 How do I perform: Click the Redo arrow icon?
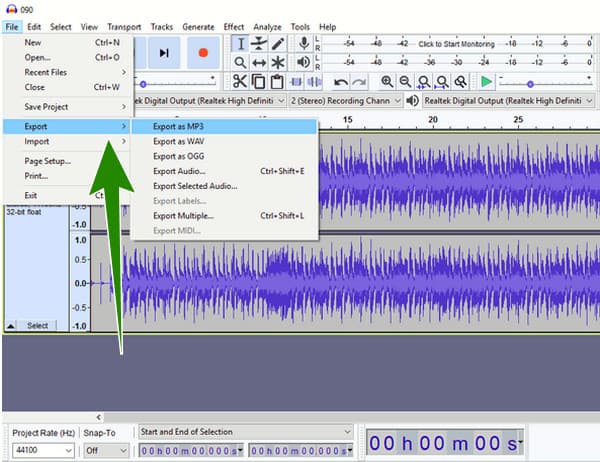pos(359,82)
